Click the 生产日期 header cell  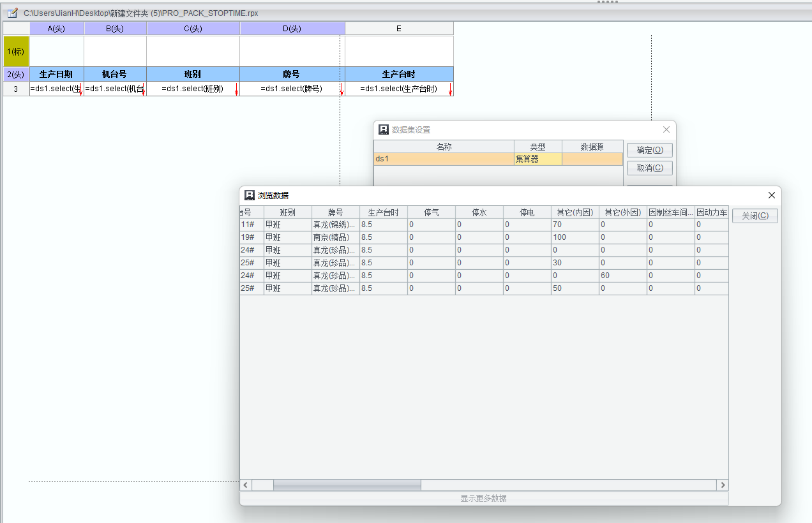pos(57,75)
